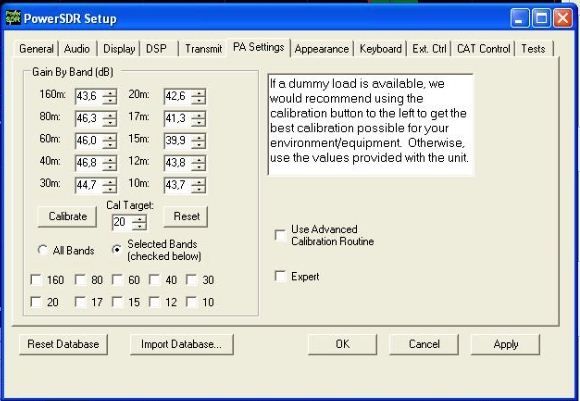
Task: Click the 80m gain value field
Action: (89, 118)
